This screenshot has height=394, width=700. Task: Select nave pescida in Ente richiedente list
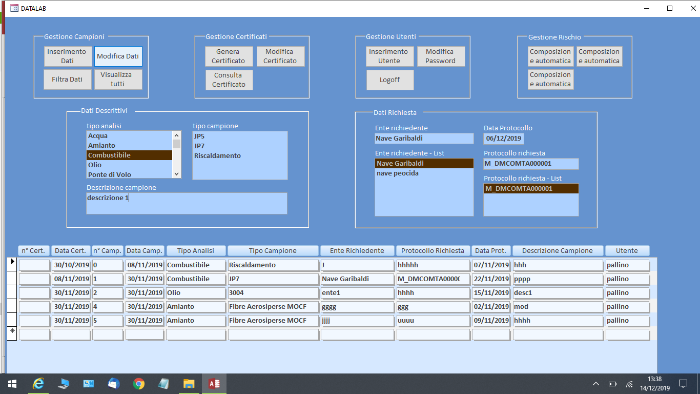coord(424,173)
